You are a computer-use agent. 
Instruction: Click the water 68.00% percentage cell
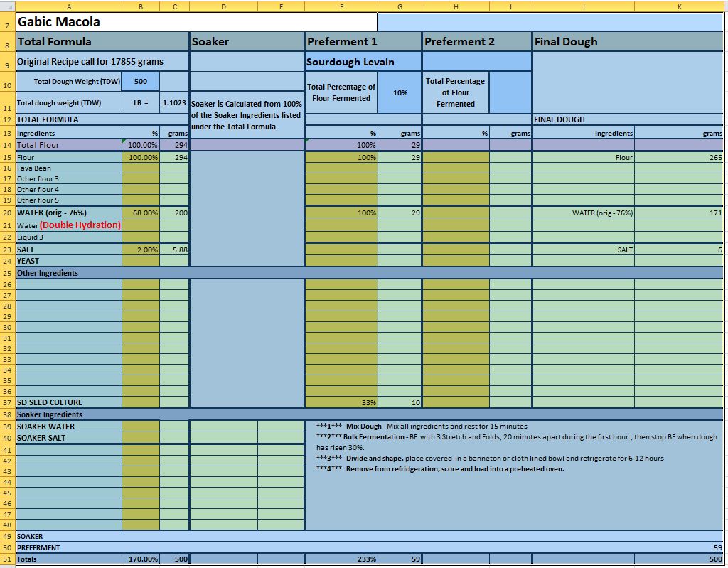click(x=141, y=213)
